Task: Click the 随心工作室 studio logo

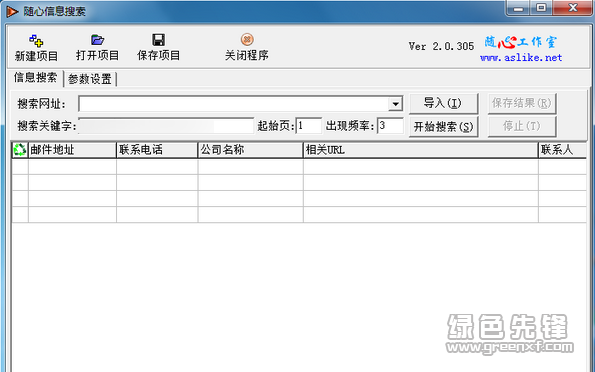Action: [x=521, y=42]
